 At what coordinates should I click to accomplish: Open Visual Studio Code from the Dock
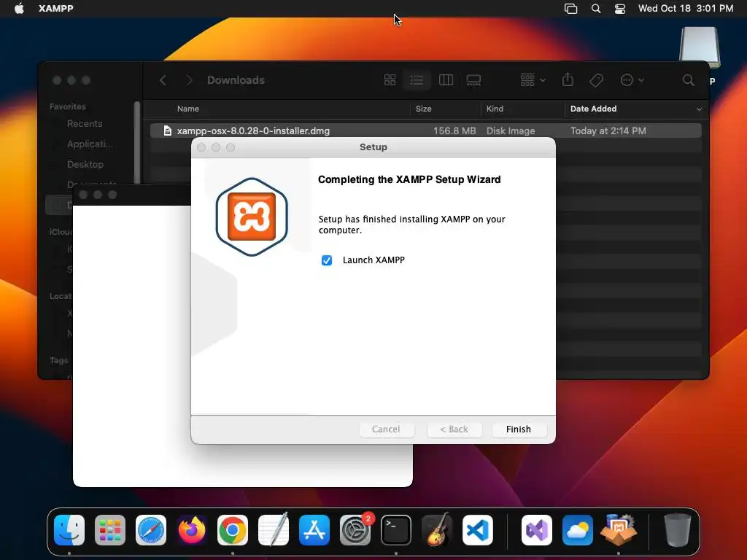pos(477,530)
